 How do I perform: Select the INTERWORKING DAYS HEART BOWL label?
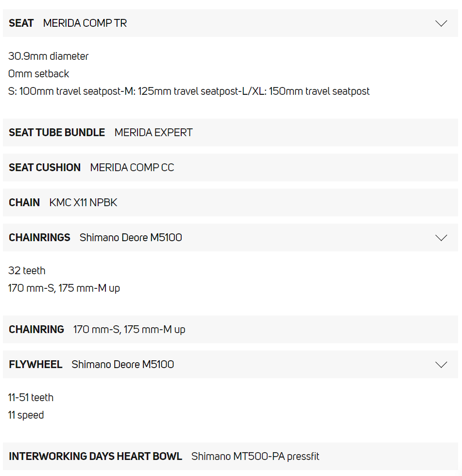pyautogui.click(x=95, y=457)
